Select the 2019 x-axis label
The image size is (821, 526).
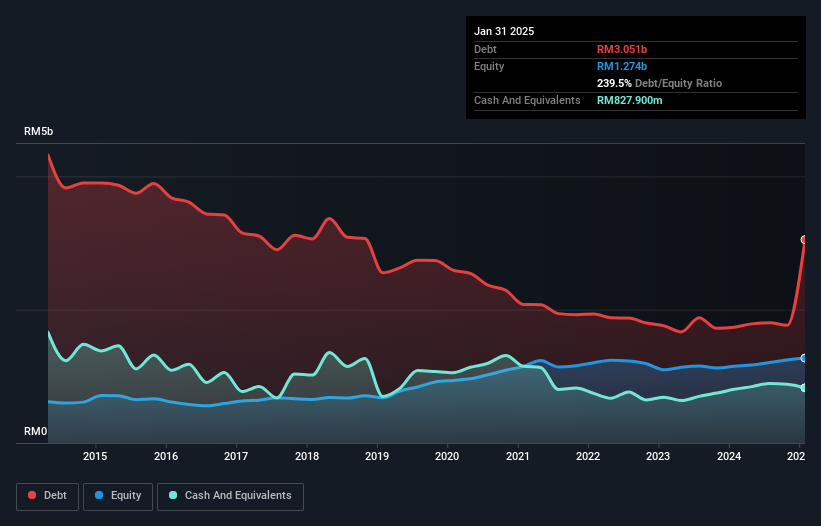(377, 456)
